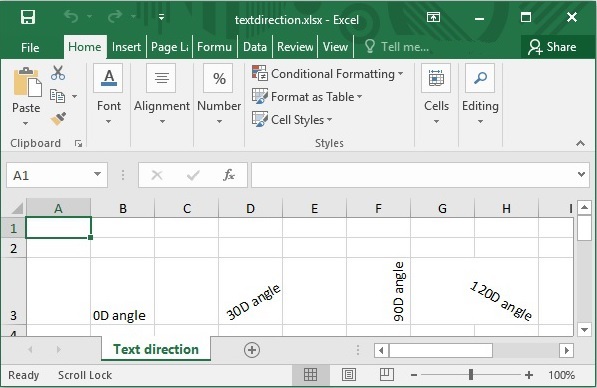Select row 3 header

pos(13,291)
